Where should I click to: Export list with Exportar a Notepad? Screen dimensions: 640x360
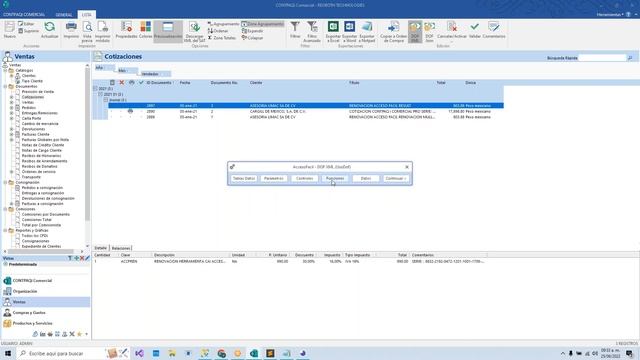[367, 31]
